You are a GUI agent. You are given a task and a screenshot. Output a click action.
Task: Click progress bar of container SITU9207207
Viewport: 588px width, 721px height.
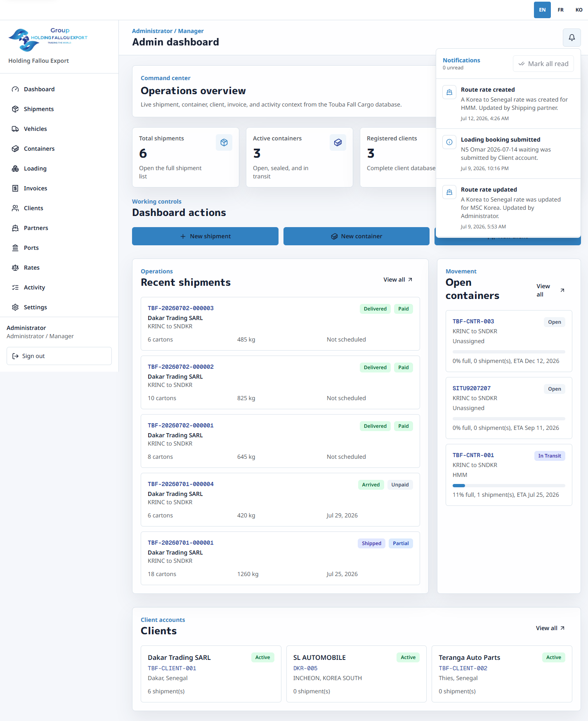(x=509, y=419)
